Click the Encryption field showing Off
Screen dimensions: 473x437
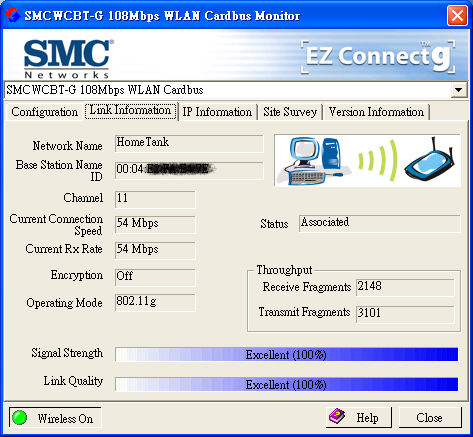pos(155,277)
